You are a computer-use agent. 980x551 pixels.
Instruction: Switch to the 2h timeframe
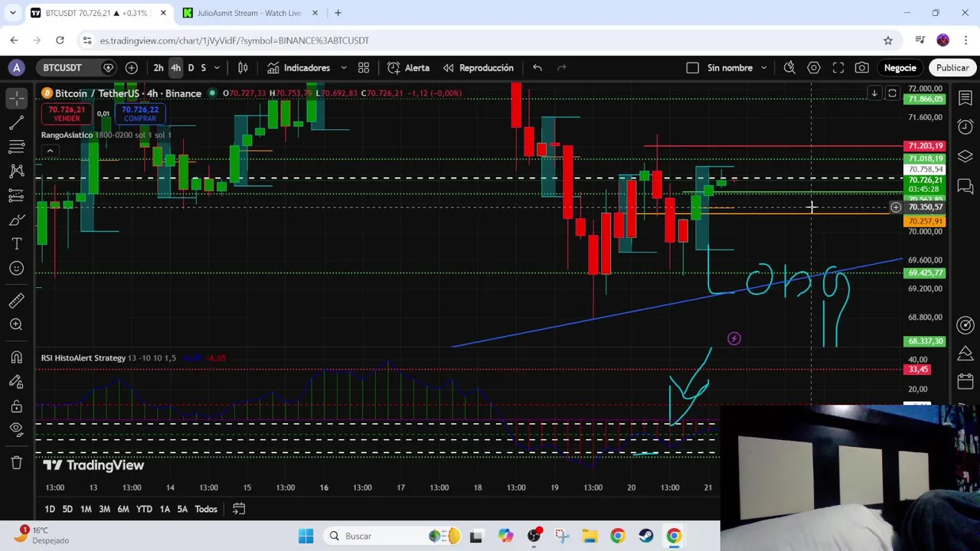tap(158, 68)
